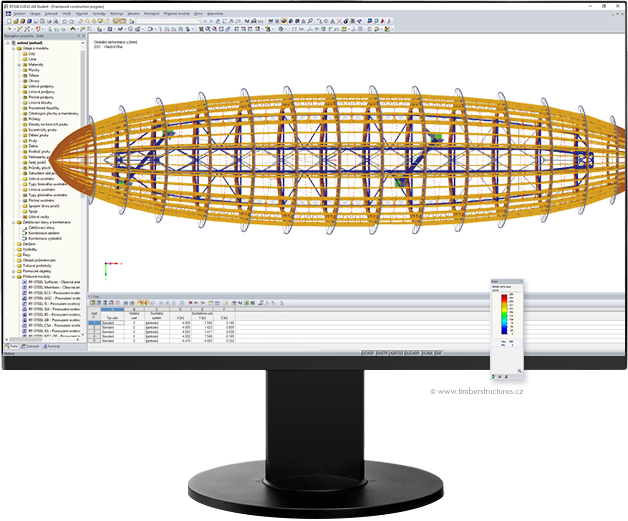Screen dimensions: 628x521
Task: Expand the Materiály tree node
Action: pos(19,64)
